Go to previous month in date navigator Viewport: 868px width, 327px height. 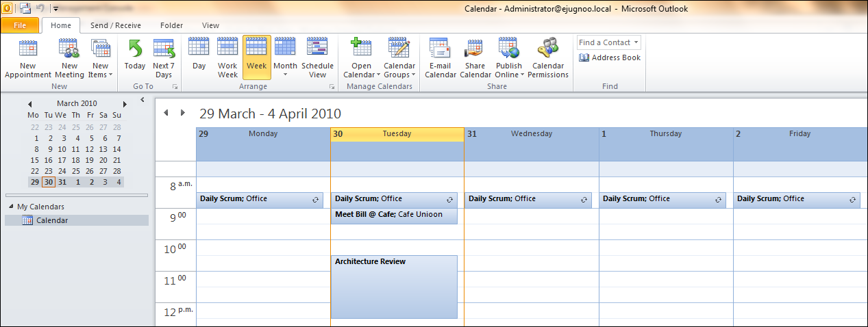[x=29, y=104]
